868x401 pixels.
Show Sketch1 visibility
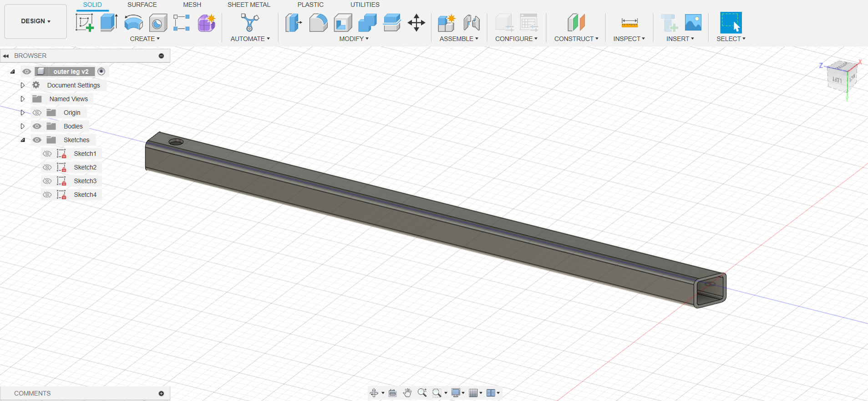47,154
